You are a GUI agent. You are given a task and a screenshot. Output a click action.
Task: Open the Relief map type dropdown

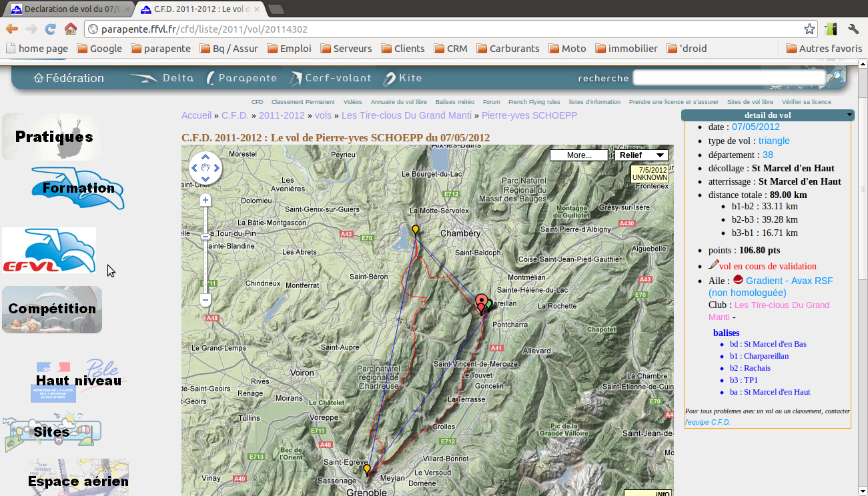(641, 155)
